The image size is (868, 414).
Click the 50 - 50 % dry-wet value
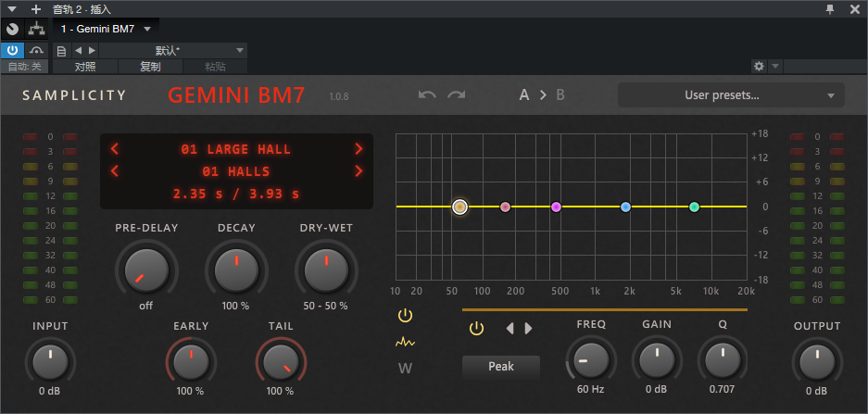point(325,306)
